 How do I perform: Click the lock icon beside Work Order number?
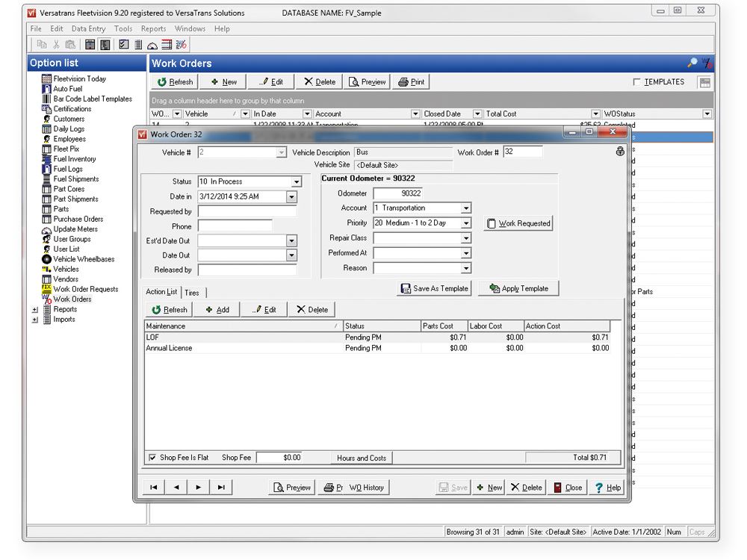[x=620, y=152]
